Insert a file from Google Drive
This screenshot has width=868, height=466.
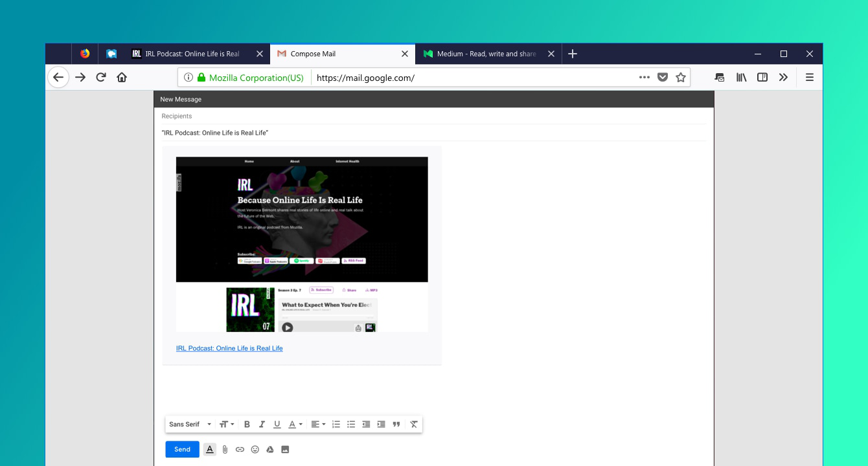click(x=270, y=449)
